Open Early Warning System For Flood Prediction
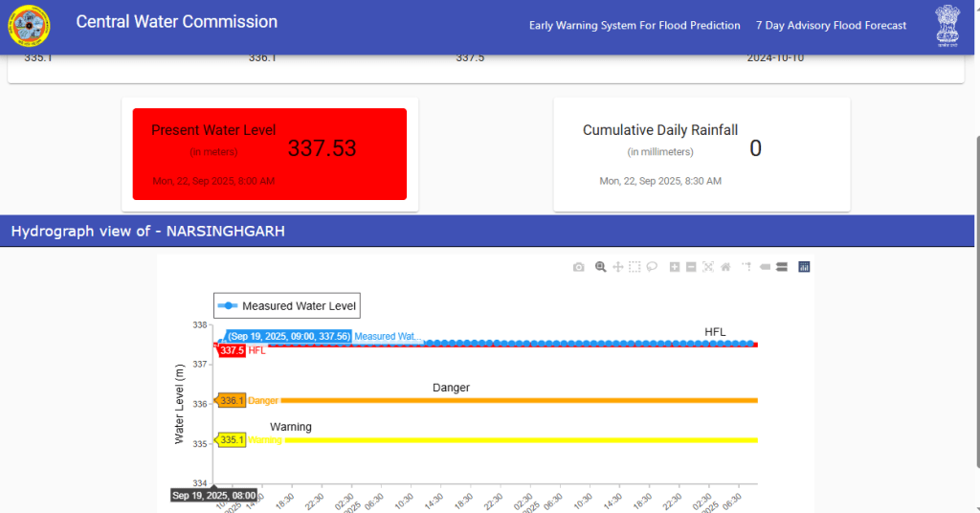This screenshot has width=980, height=513. click(x=635, y=26)
